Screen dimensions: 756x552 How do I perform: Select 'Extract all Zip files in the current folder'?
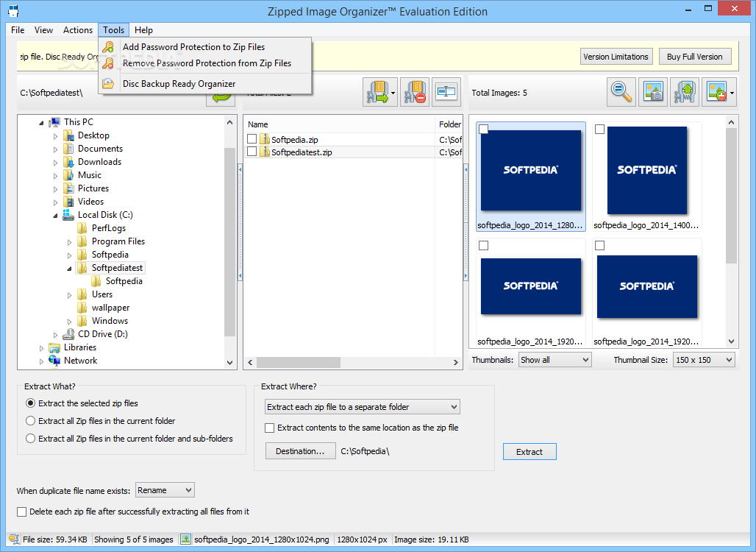click(30, 421)
